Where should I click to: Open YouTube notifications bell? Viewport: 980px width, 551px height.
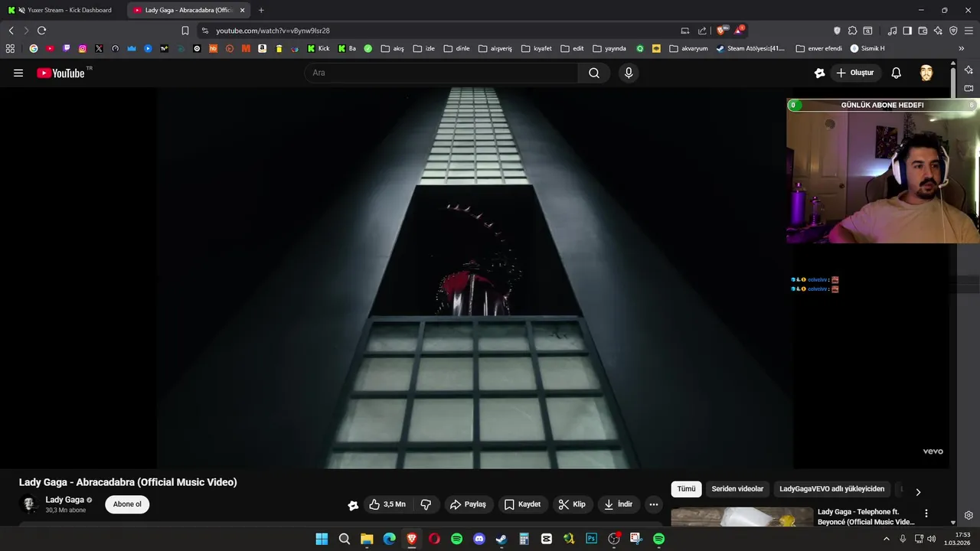tap(896, 73)
